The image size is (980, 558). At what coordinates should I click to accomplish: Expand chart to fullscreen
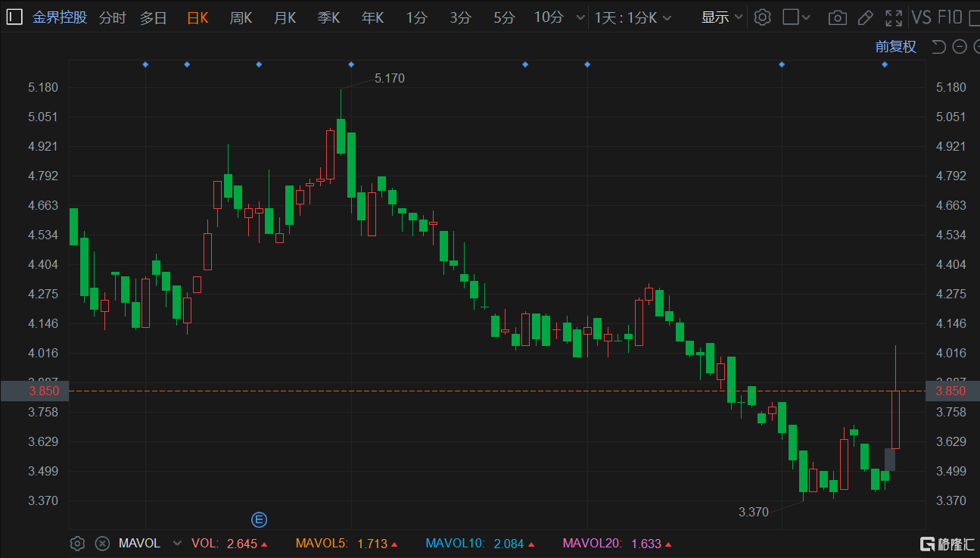(x=894, y=17)
